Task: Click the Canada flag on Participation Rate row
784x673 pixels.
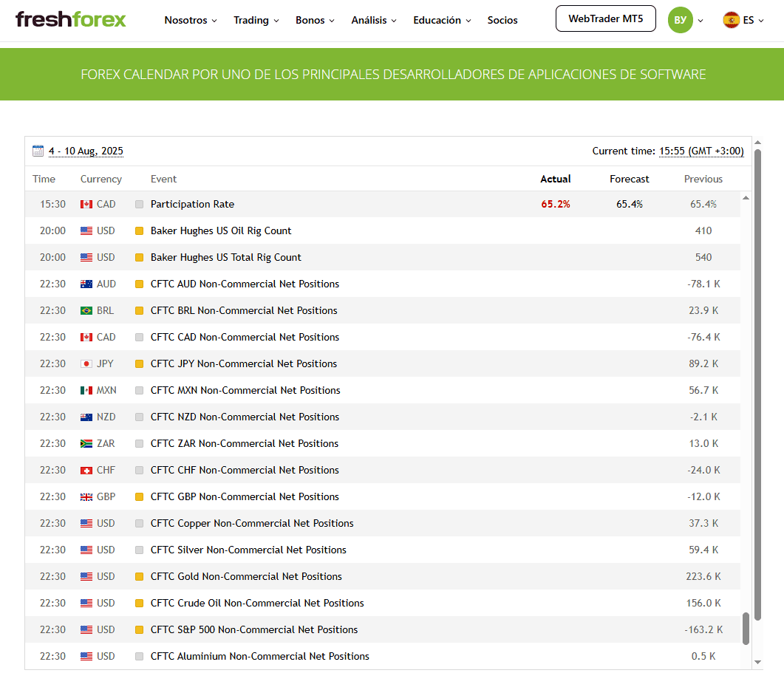Action: [86, 204]
